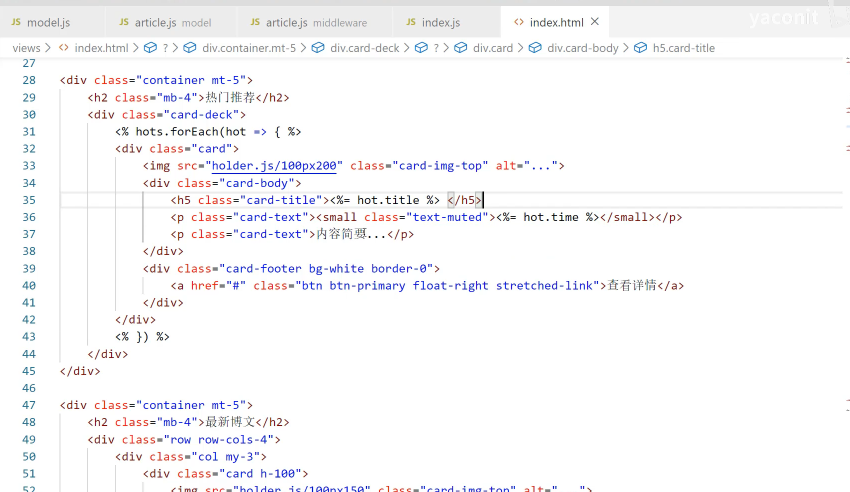Click the HTML icon in the breadcrumb
Image resolution: width=850 pixels, height=492 pixels.
point(63,48)
